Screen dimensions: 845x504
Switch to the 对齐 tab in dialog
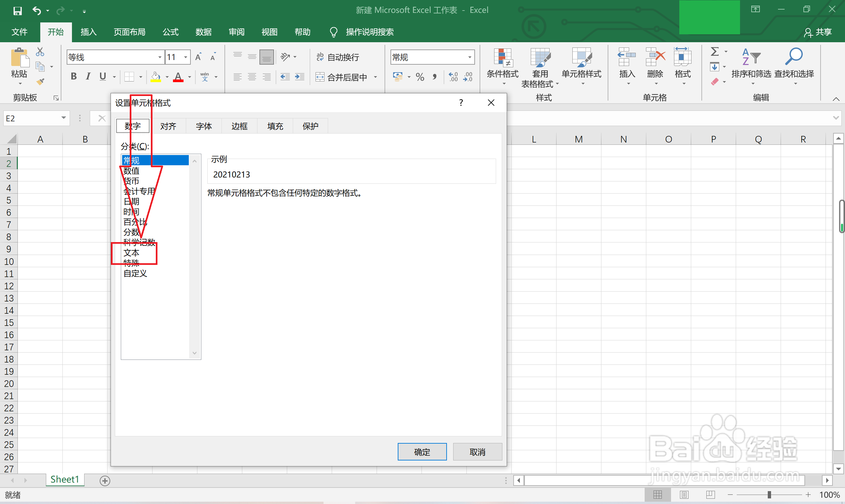168,126
